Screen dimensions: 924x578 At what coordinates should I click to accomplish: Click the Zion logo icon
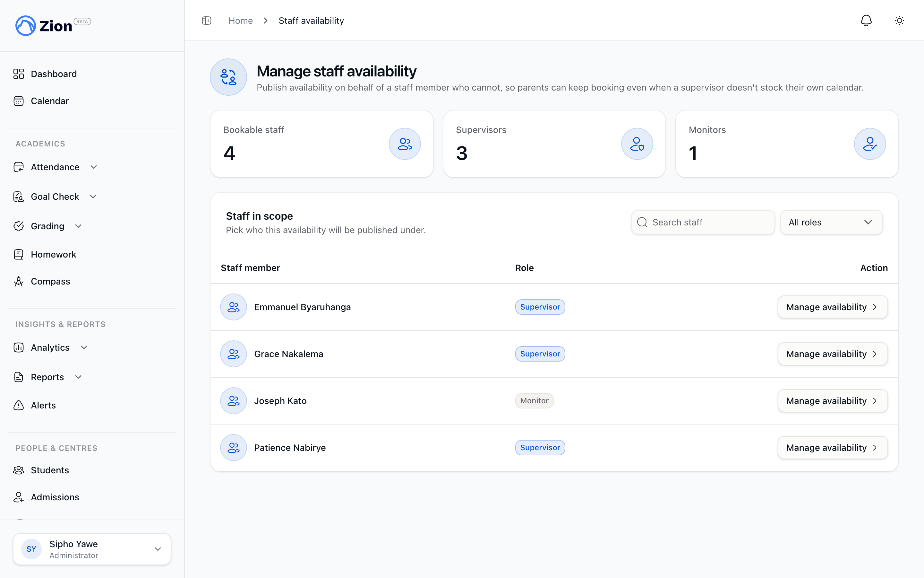[x=26, y=26]
